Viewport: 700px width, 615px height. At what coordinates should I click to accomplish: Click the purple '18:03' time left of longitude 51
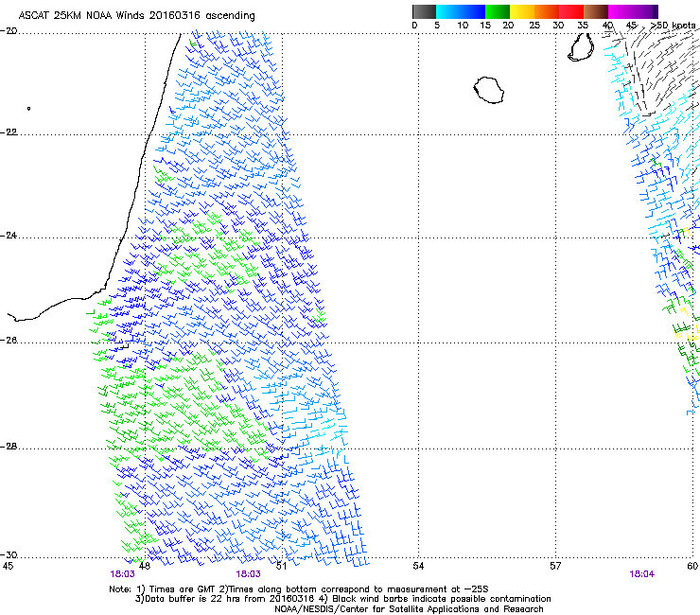coord(248,574)
